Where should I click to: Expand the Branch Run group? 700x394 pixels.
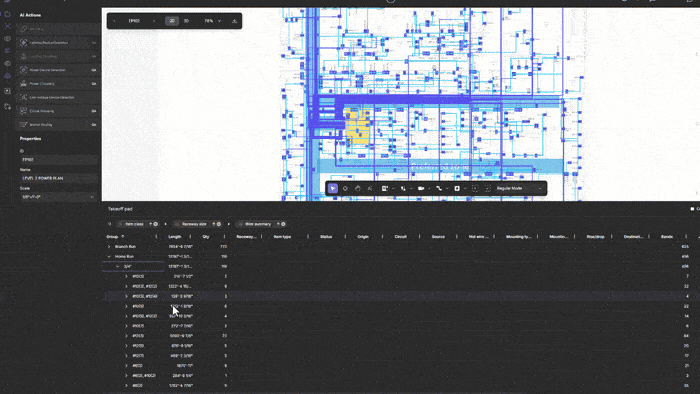(109, 246)
